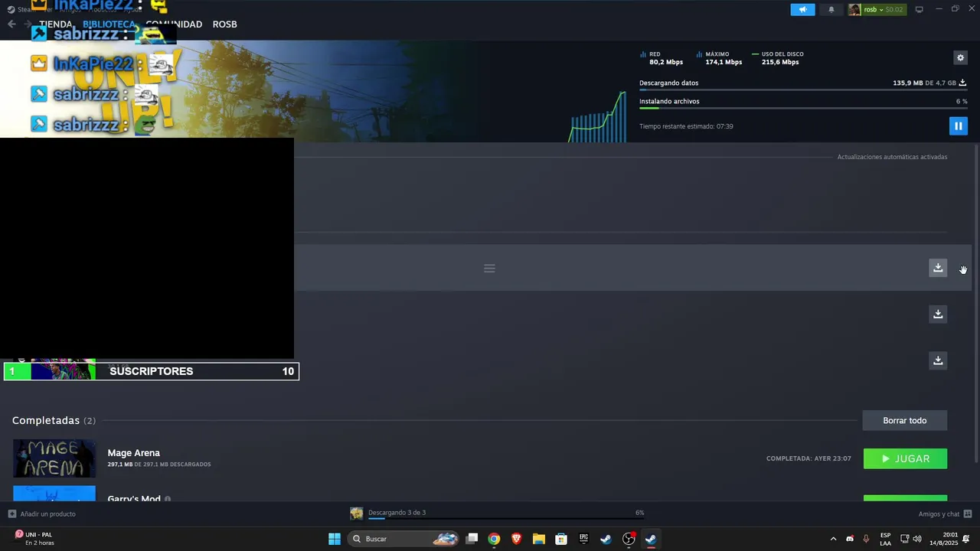This screenshot has width=980, height=551.
Task: Open clock and date 20:01
Action: (x=943, y=539)
